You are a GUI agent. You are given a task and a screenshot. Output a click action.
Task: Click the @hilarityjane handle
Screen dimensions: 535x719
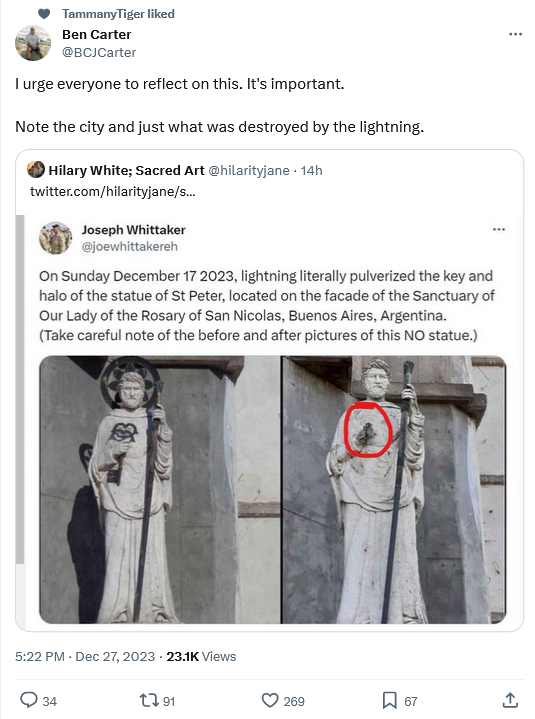(249, 171)
